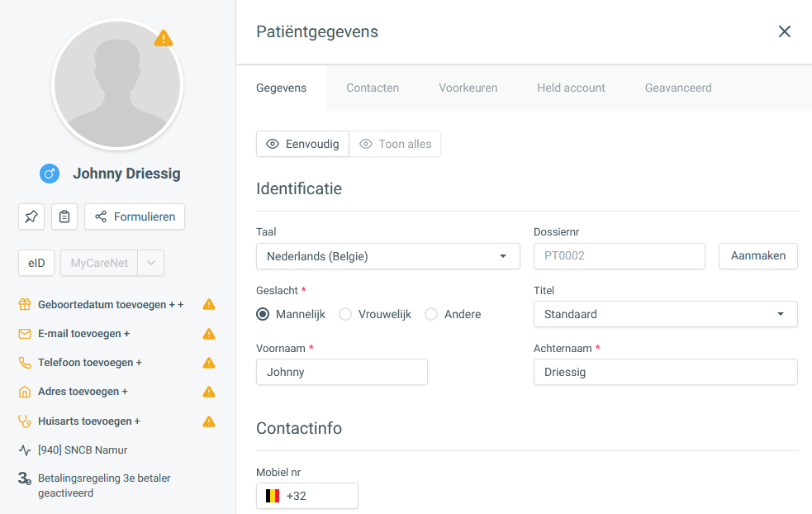This screenshot has height=514, width=812.
Task: Click warning triangle next to Telefoon toevoegen
Action: click(209, 363)
